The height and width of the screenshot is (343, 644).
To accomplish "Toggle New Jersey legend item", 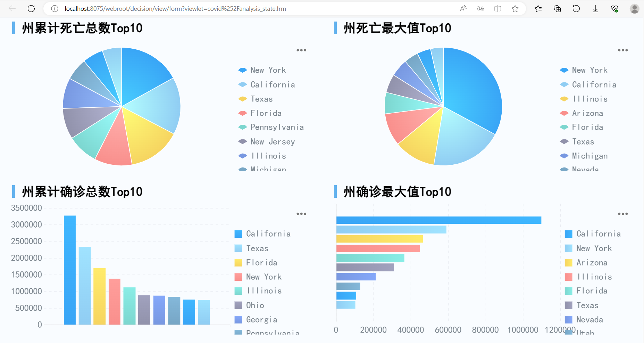I will click(267, 142).
